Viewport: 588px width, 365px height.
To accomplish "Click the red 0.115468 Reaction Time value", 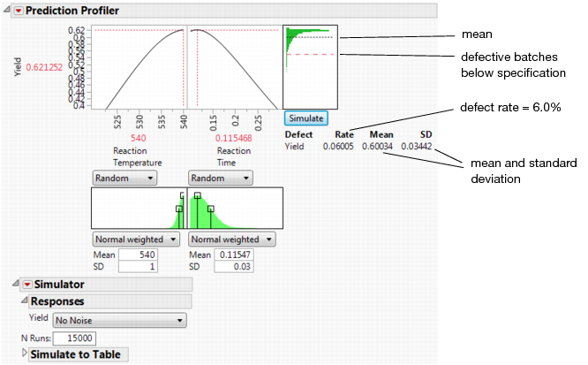I will (234, 139).
